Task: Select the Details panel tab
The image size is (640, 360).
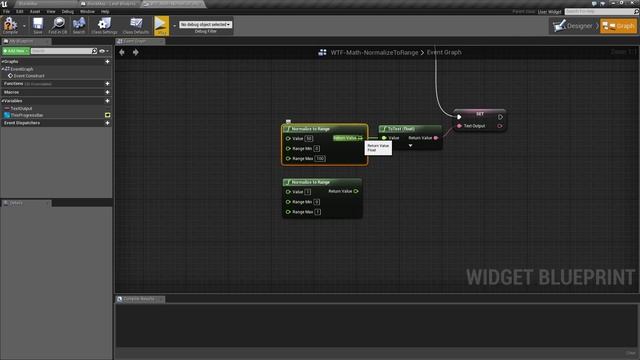Action: pos(26,203)
